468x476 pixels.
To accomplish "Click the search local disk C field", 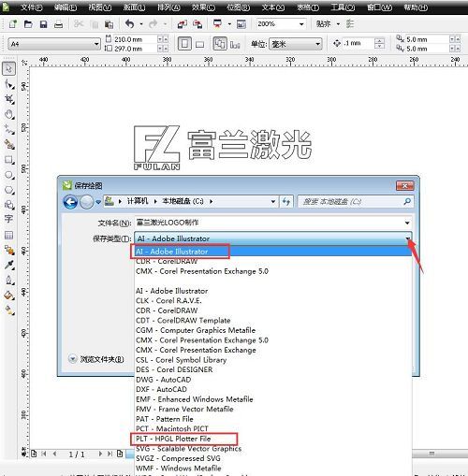I will 356,202.
